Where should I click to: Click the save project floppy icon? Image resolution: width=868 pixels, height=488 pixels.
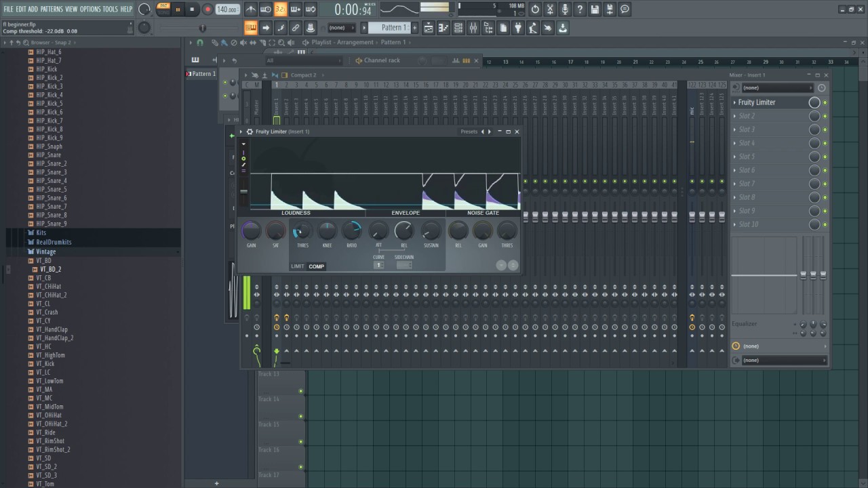coord(595,9)
